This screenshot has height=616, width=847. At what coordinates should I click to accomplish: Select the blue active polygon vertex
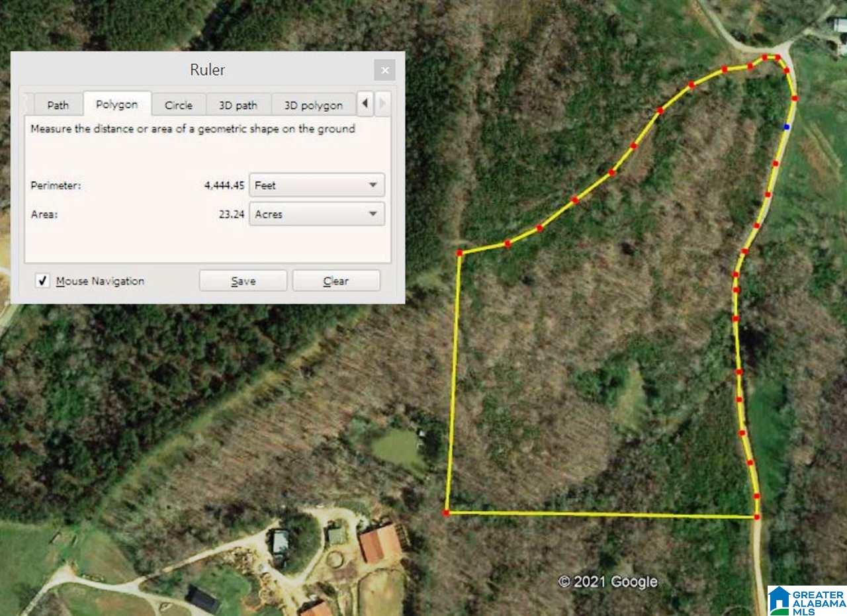[x=786, y=126]
